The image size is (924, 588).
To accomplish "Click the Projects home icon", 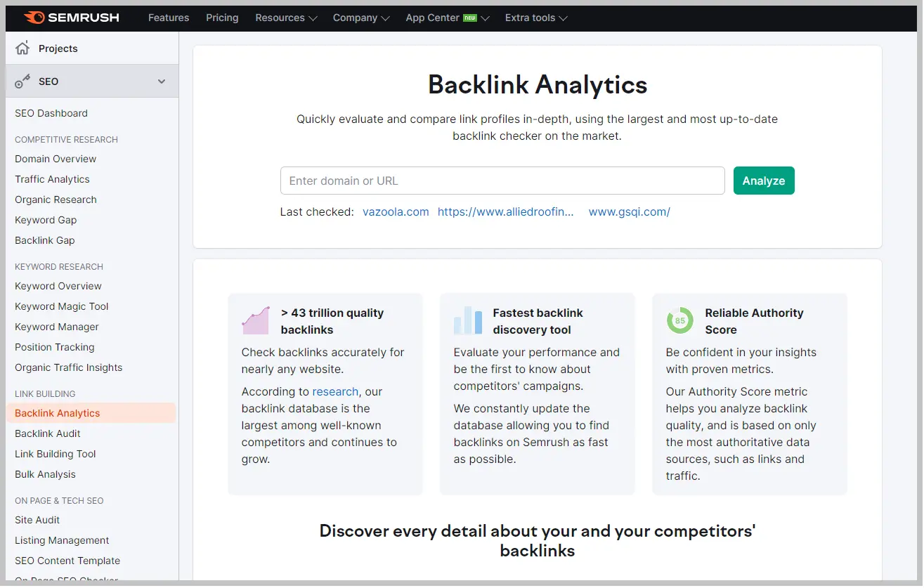I will point(22,48).
